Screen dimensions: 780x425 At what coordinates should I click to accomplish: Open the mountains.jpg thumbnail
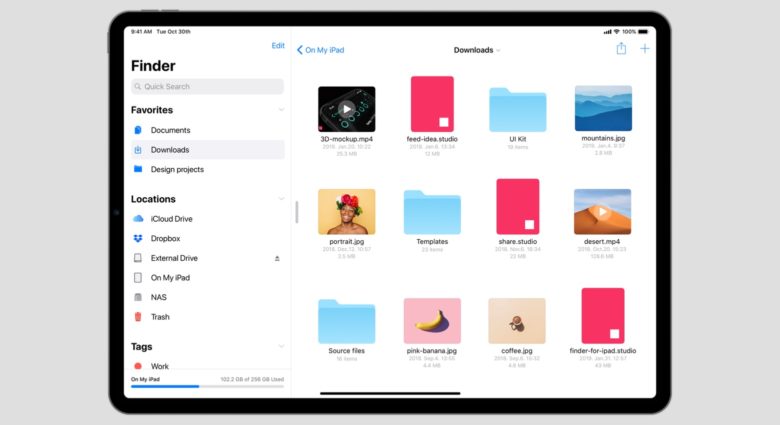click(x=603, y=108)
